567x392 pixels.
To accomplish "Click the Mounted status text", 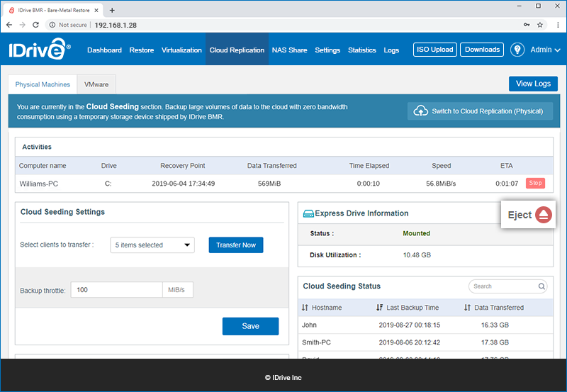I will click(417, 234).
